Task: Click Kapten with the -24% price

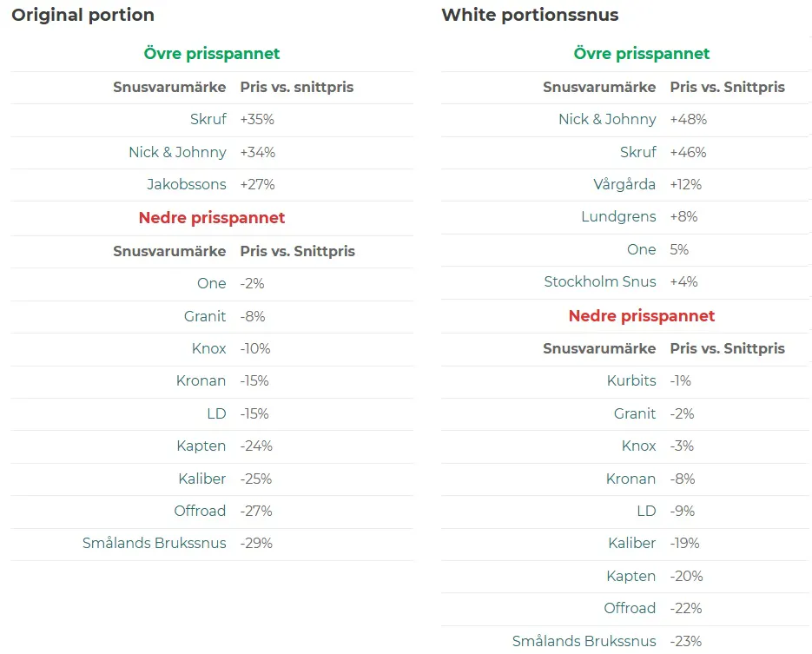Action: tap(201, 446)
